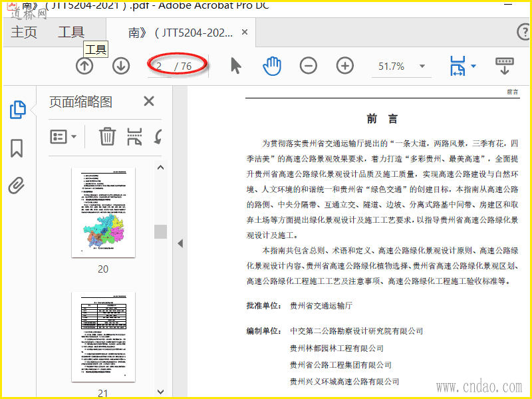Open the attachments paperclip panel
Screen dimensions: 532x399
click(17, 186)
